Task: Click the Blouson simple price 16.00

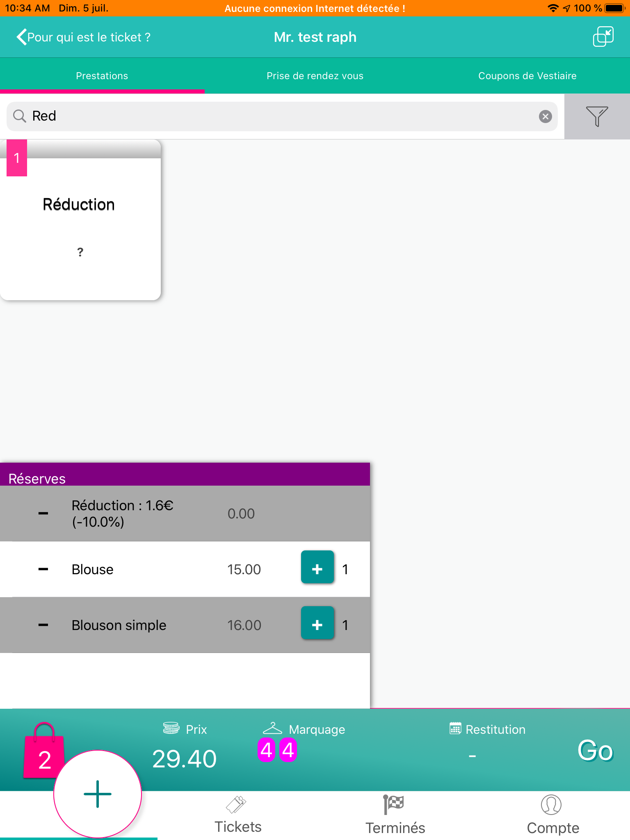Action: 244,625
